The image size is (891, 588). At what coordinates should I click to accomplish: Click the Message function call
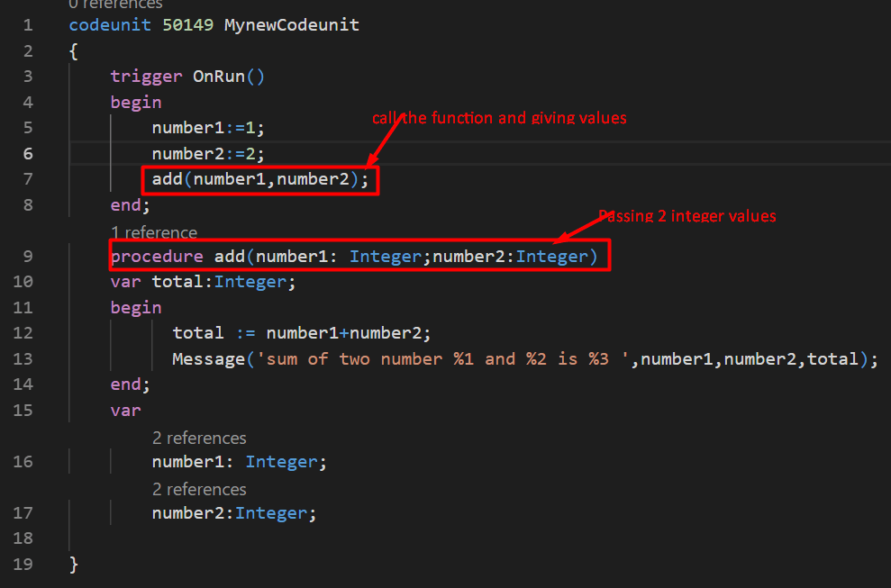(208, 358)
